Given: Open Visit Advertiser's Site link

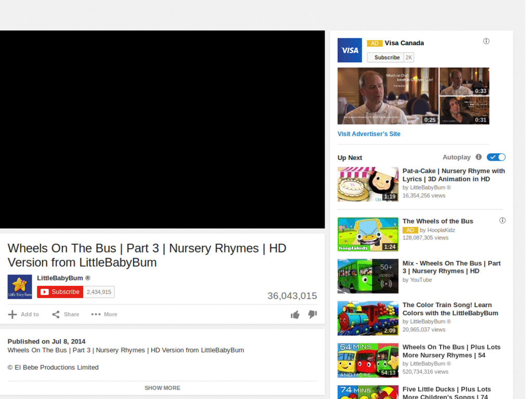Looking at the screenshot, I should (369, 134).
